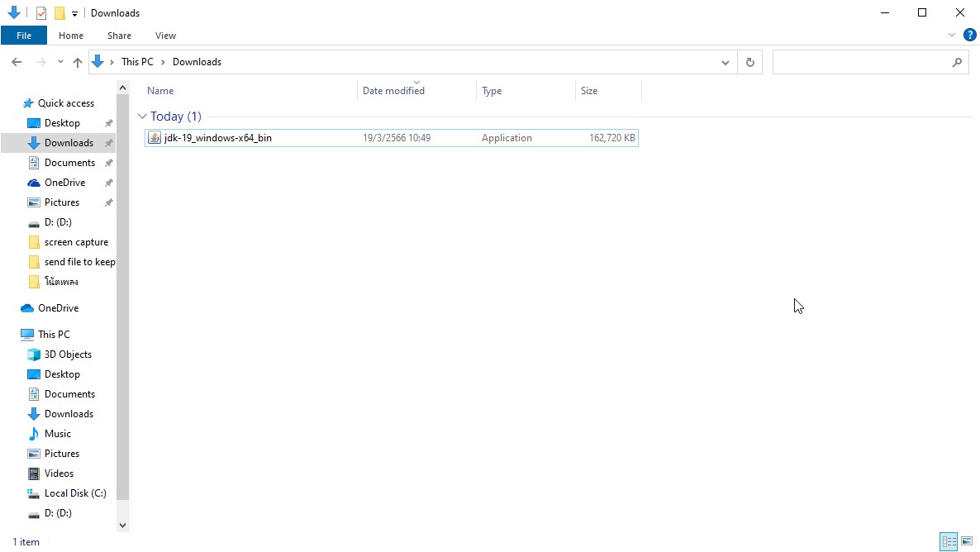Open pinned Downloads under Quick access

coord(69,143)
